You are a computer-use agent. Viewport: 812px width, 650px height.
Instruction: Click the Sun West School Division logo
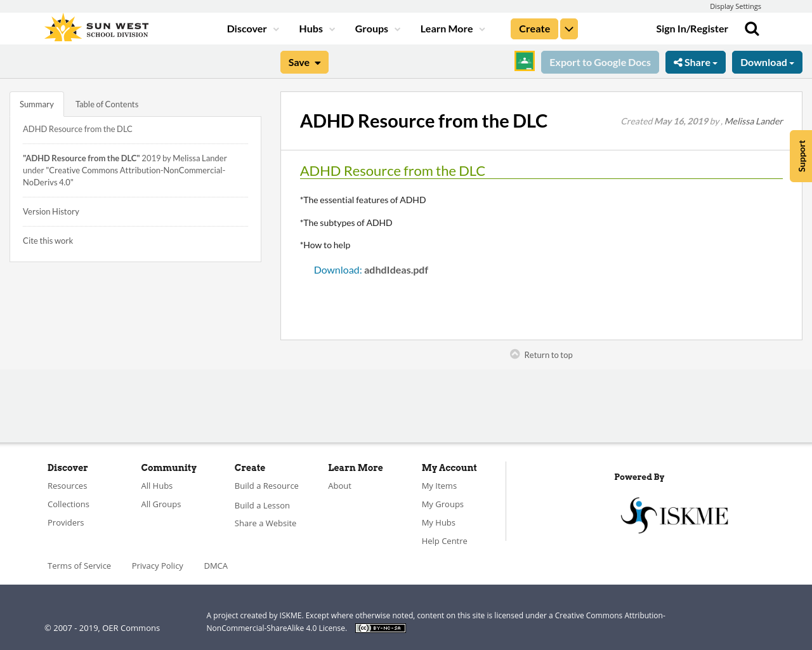click(x=95, y=26)
